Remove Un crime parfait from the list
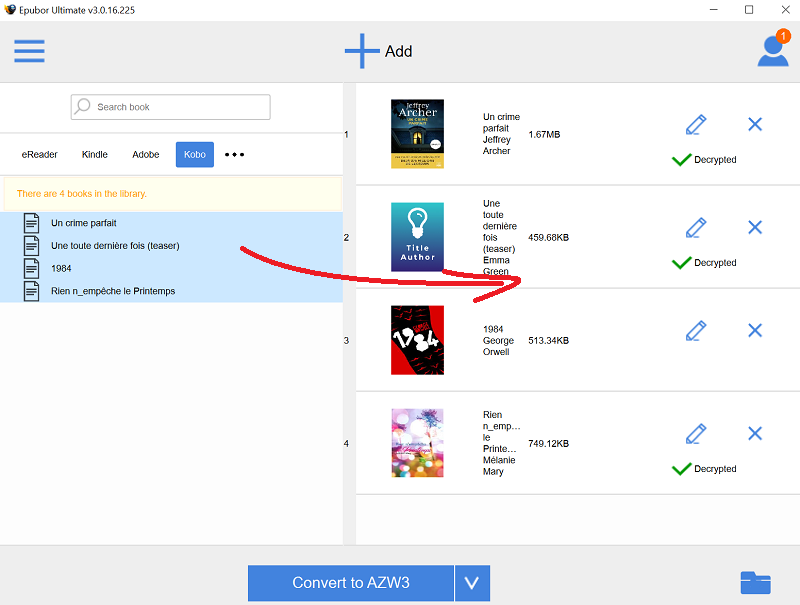 tap(755, 124)
